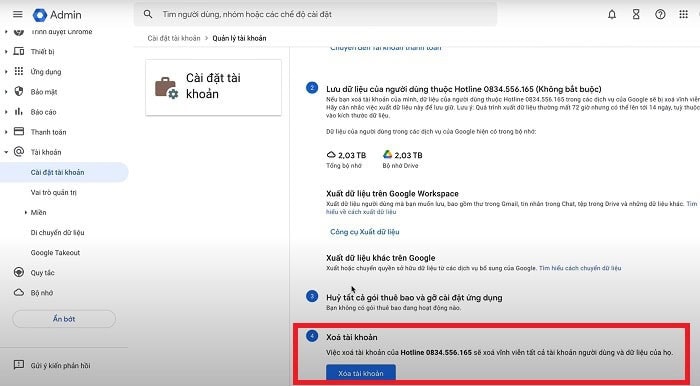This screenshot has width=700, height=386.
Task: Open the Tìm hiểu cách chuyển dữ liệu link
Action: tap(580, 268)
